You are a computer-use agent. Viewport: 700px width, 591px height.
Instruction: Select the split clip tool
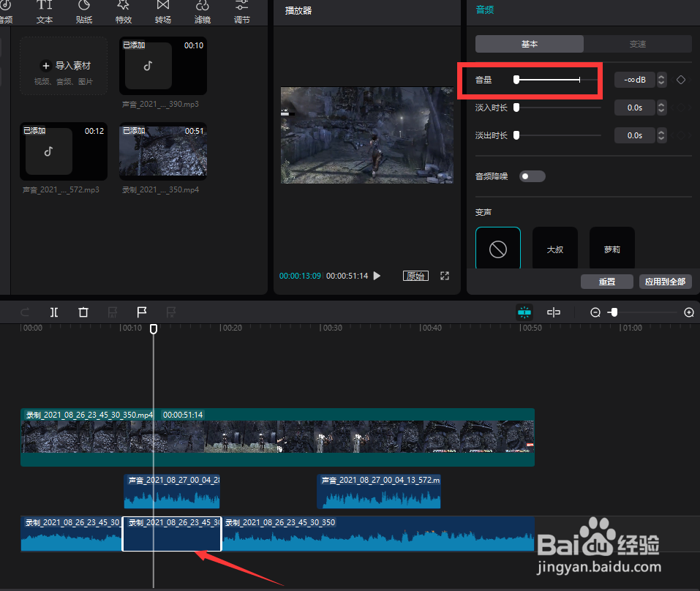pyautogui.click(x=54, y=312)
